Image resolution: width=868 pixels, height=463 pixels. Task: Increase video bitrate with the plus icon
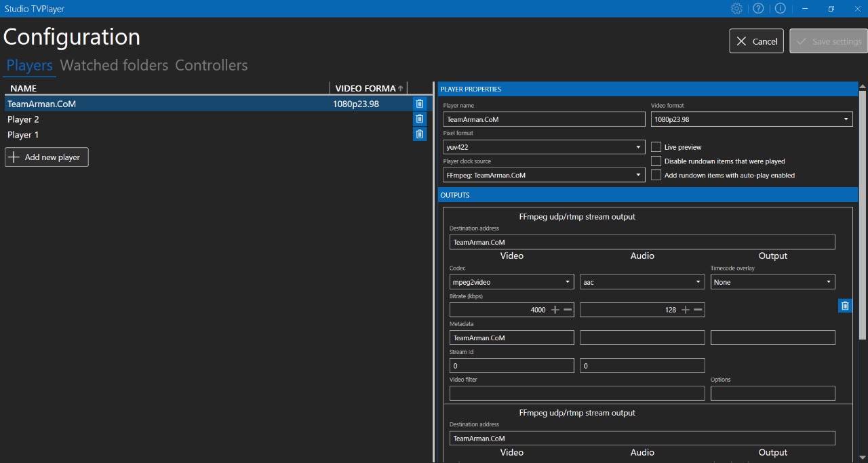[x=555, y=310]
